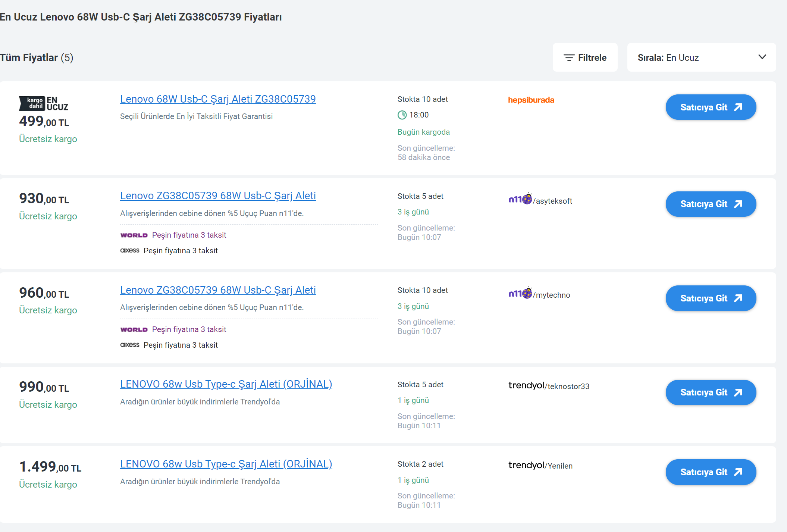Open the asyteksoft Lenovo ZG38C05739 product link
The height and width of the screenshot is (532, 787).
point(218,195)
